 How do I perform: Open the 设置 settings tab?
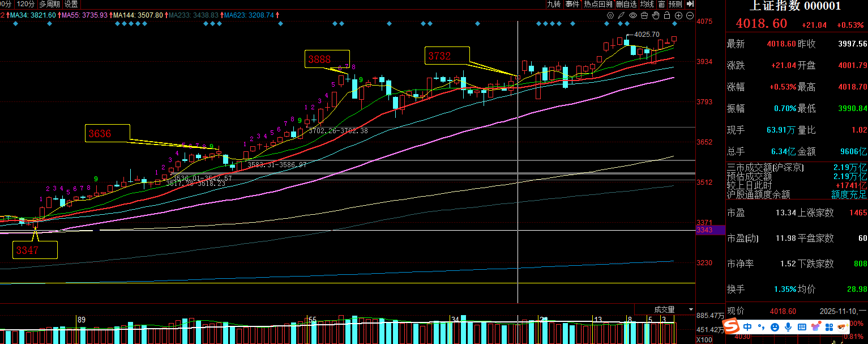coord(71,4)
